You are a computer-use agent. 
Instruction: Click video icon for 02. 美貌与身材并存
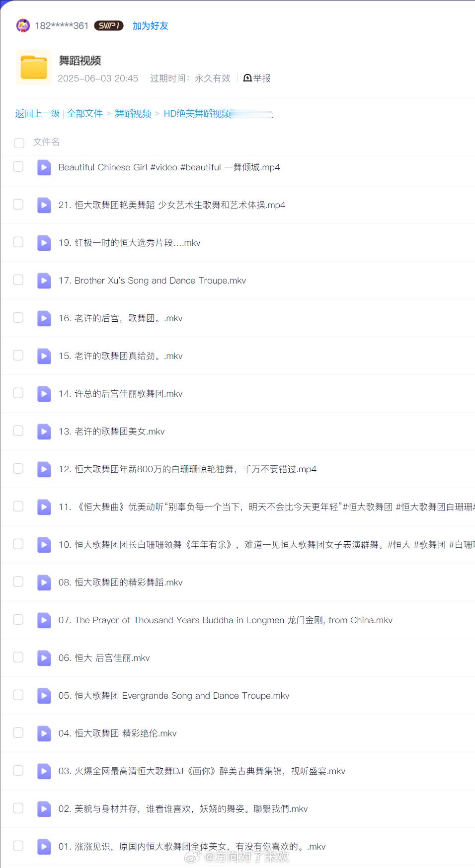44,809
